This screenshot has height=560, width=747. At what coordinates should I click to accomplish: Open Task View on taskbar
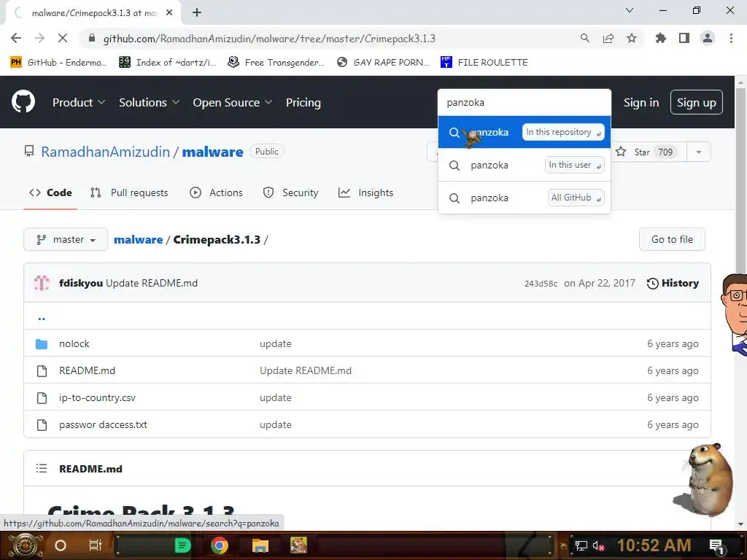96,545
